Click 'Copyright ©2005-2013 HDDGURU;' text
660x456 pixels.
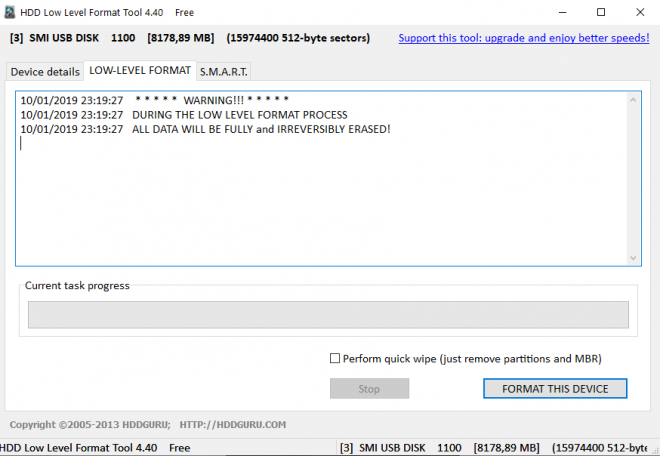pyautogui.click(x=90, y=424)
